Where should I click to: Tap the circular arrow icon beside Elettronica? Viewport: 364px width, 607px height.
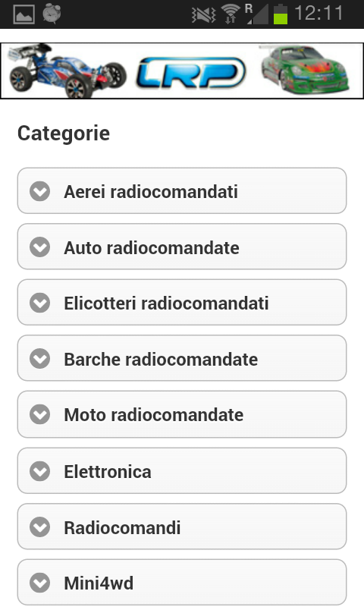[x=40, y=471]
